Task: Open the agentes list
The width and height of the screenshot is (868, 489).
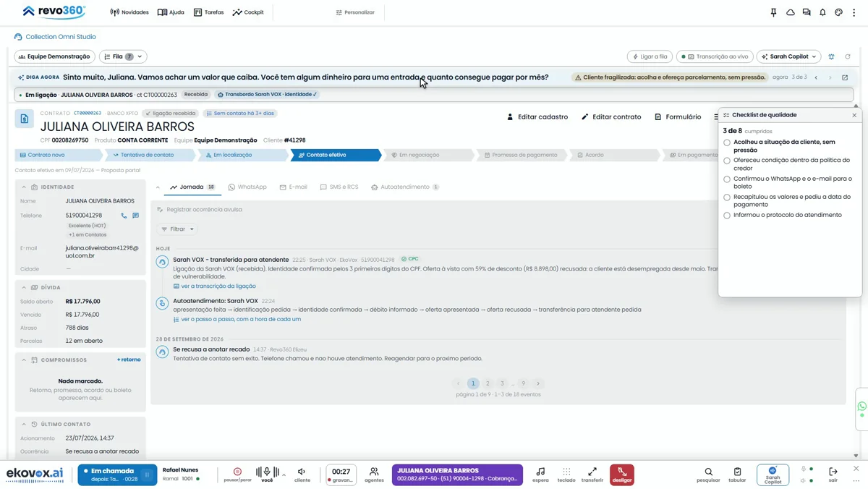Action: (x=374, y=475)
